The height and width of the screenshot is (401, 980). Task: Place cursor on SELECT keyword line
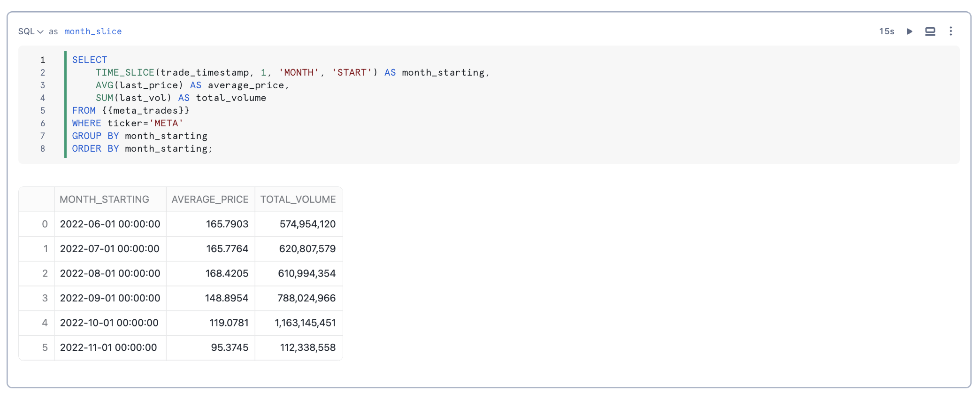pyautogui.click(x=90, y=60)
